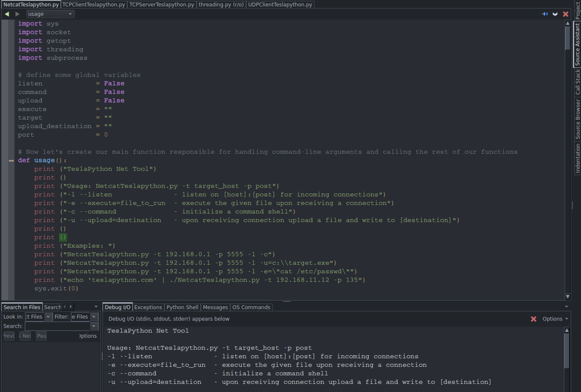Switch to the OS Commands tab
The height and width of the screenshot is (392, 581).
pyautogui.click(x=251, y=307)
